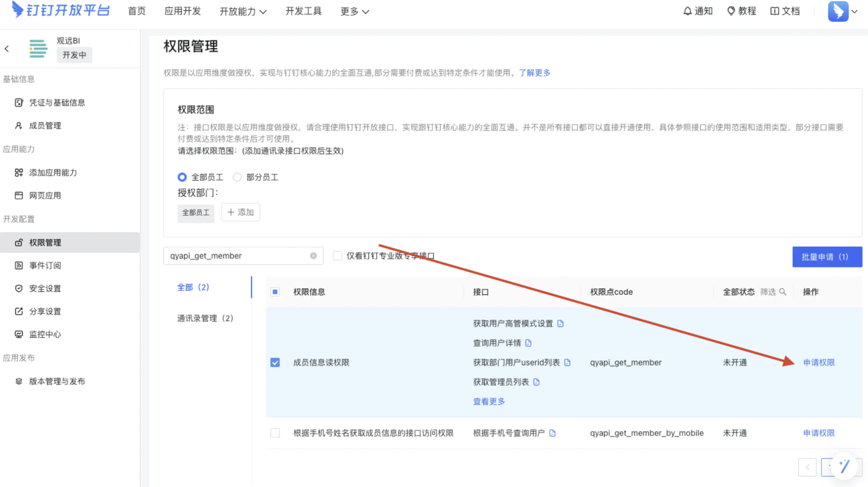Open doc icon beside 根据手机号查询用户
Viewport: 868px width, 487px height.
(x=552, y=433)
